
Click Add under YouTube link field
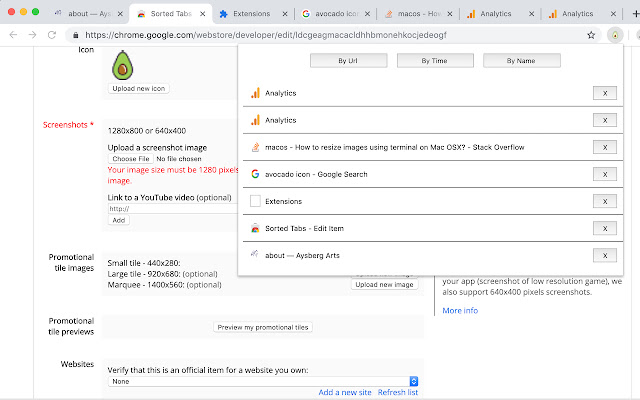[119, 220]
